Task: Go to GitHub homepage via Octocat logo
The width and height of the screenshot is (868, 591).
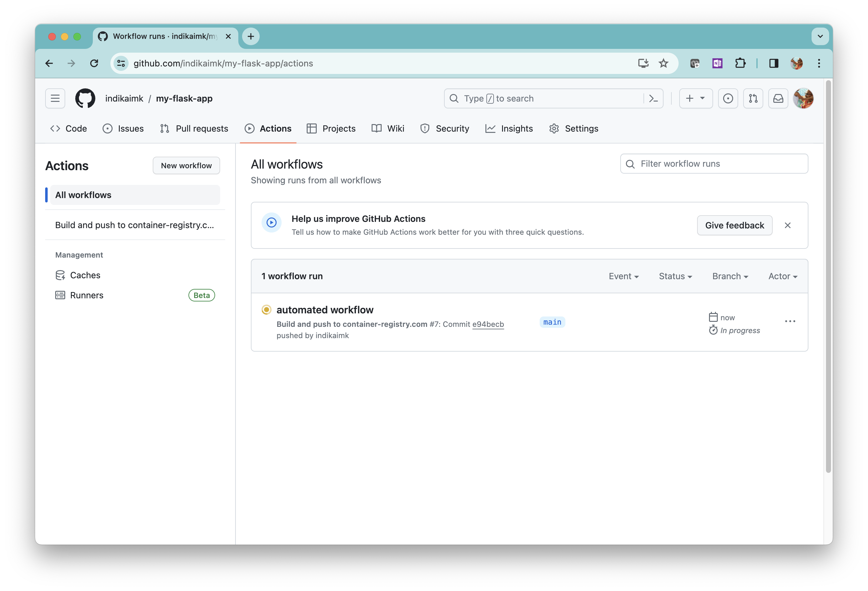Action: pyautogui.click(x=85, y=99)
